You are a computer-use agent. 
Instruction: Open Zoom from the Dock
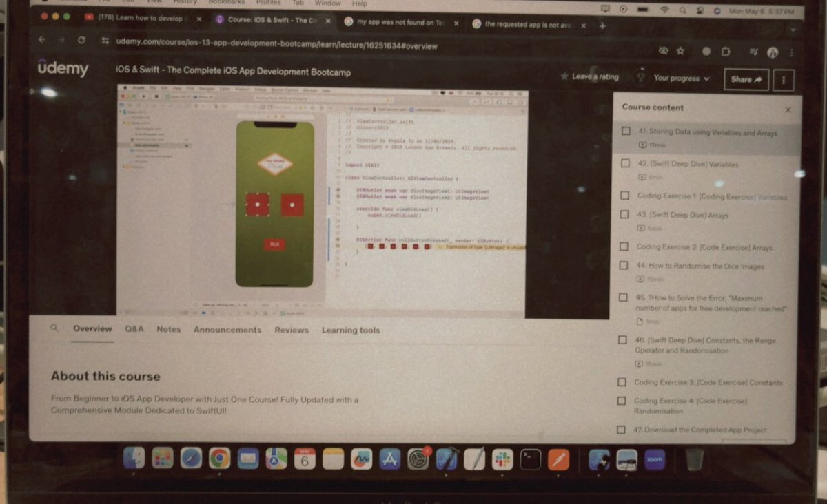pyautogui.click(x=653, y=459)
